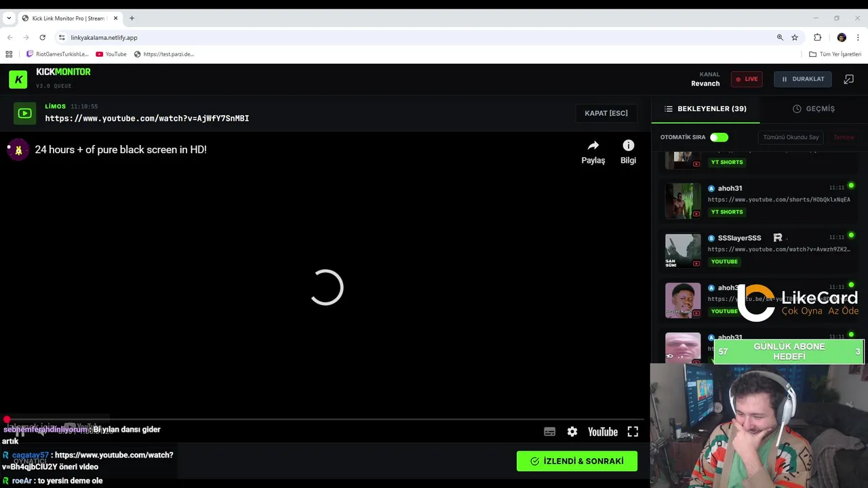The image size is (868, 488).
Task: Click the shorts URL HObQklxNqEA in queue
Action: 779,200
